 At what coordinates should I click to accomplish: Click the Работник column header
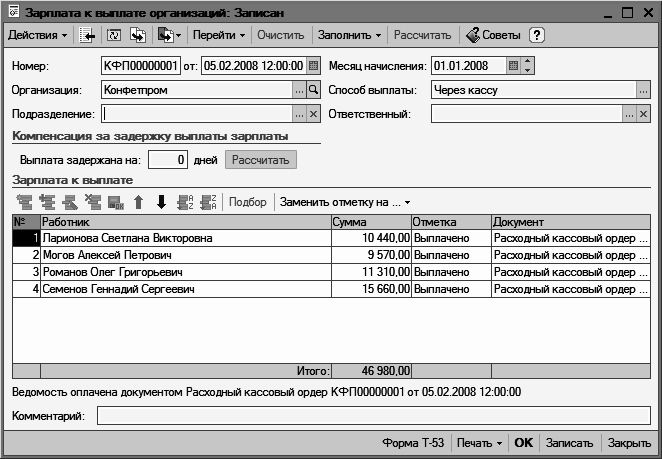[x=186, y=222]
